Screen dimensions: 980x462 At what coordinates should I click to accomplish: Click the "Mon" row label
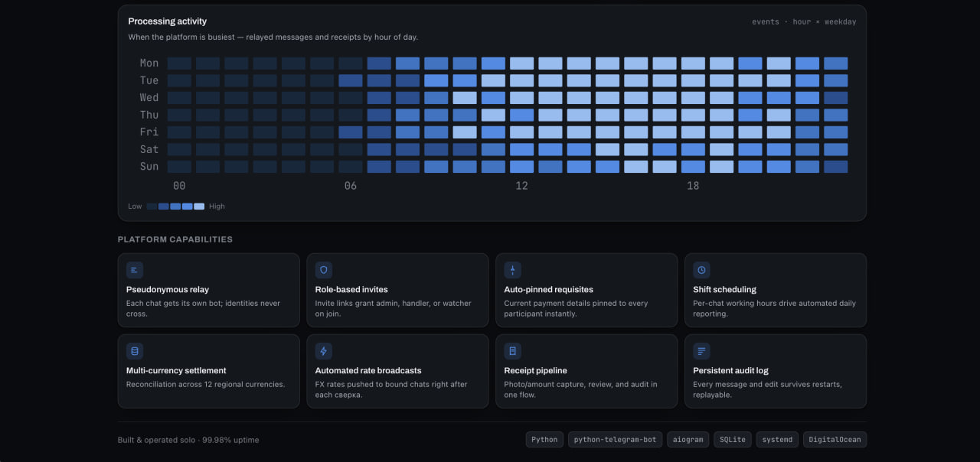pyautogui.click(x=149, y=63)
